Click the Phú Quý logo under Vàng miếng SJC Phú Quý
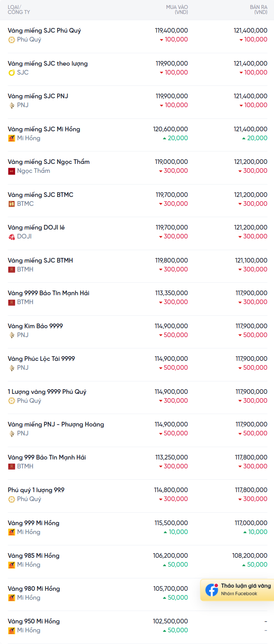 [x=12, y=40]
